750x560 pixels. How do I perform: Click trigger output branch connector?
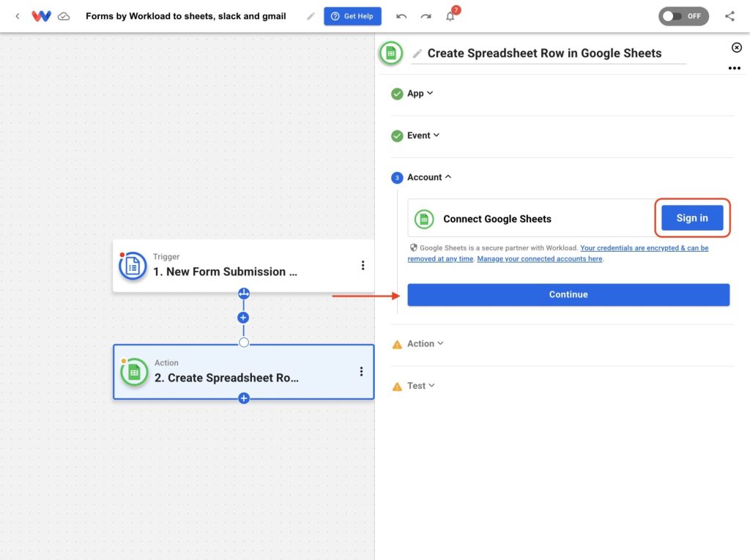pyautogui.click(x=243, y=293)
